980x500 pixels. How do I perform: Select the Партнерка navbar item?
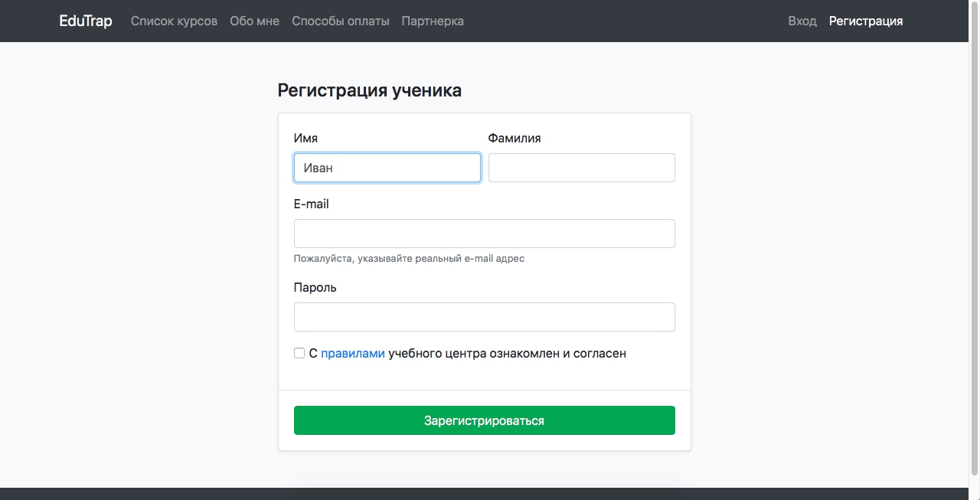pyautogui.click(x=433, y=21)
